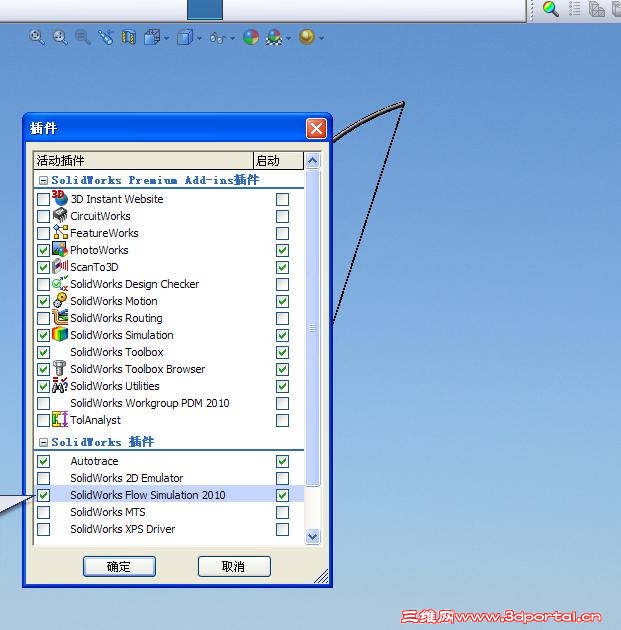This screenshot has width=621, height=630.
Task: Open the Hide/Show Items dropdown arrow
Action: 232,38
